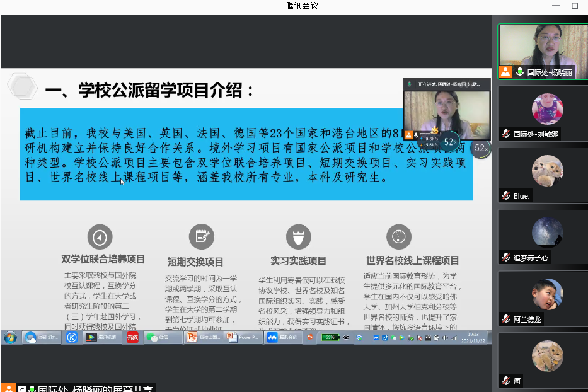Click the 腾讯视频 taskbar button
This screenshot has width=588, height=392.
click(102, 337)
